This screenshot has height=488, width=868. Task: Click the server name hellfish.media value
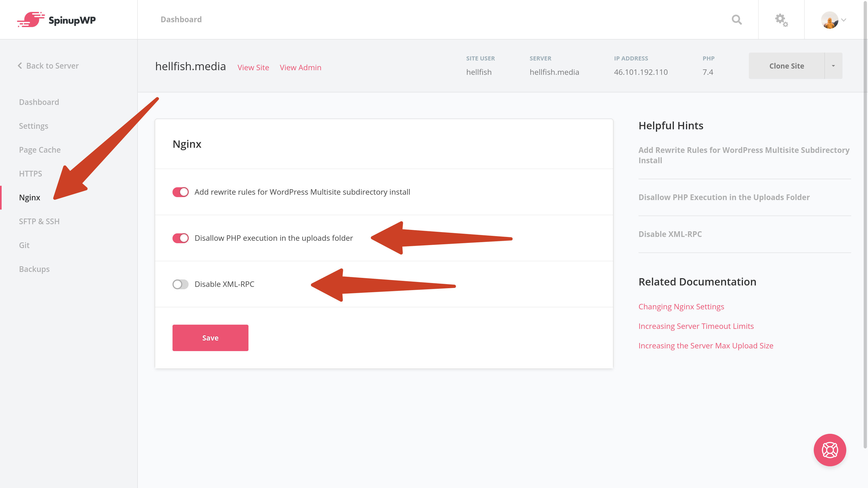click(x=554, y=72)
